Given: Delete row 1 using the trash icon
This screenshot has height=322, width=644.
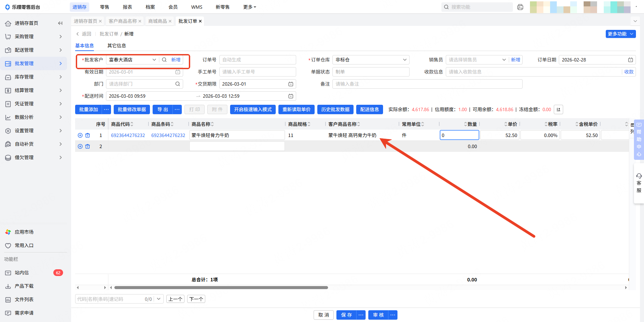Looking at the screenshot, I should tap(88, 135).
